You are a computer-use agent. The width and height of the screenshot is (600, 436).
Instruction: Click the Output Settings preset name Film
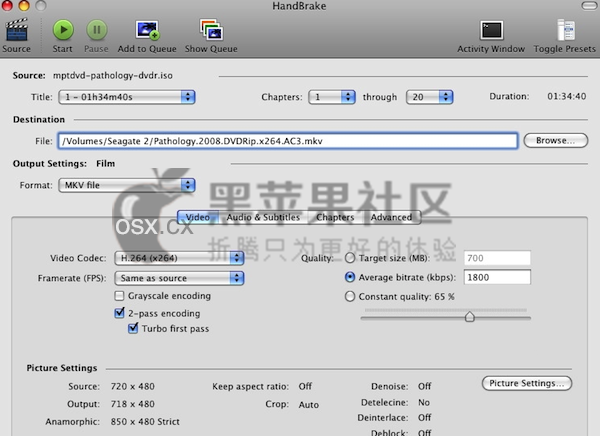click(x=106, y=163)
